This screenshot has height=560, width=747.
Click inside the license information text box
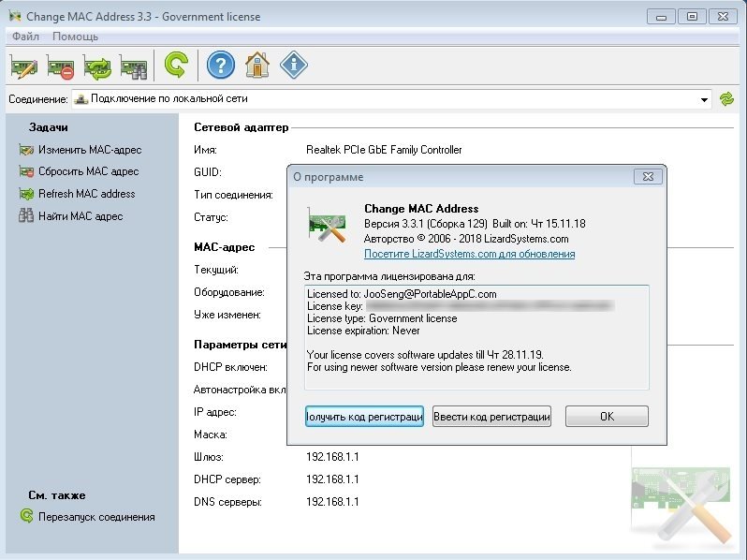click(476, 337)
